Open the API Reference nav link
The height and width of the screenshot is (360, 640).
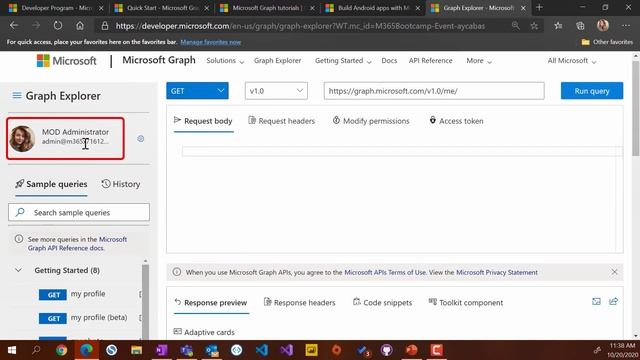(431, 61)
